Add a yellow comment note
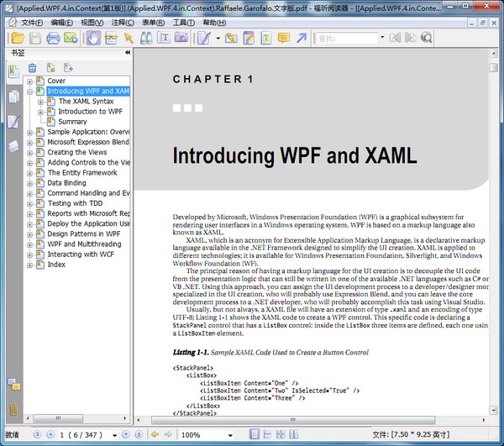 [x=284, y=39]
